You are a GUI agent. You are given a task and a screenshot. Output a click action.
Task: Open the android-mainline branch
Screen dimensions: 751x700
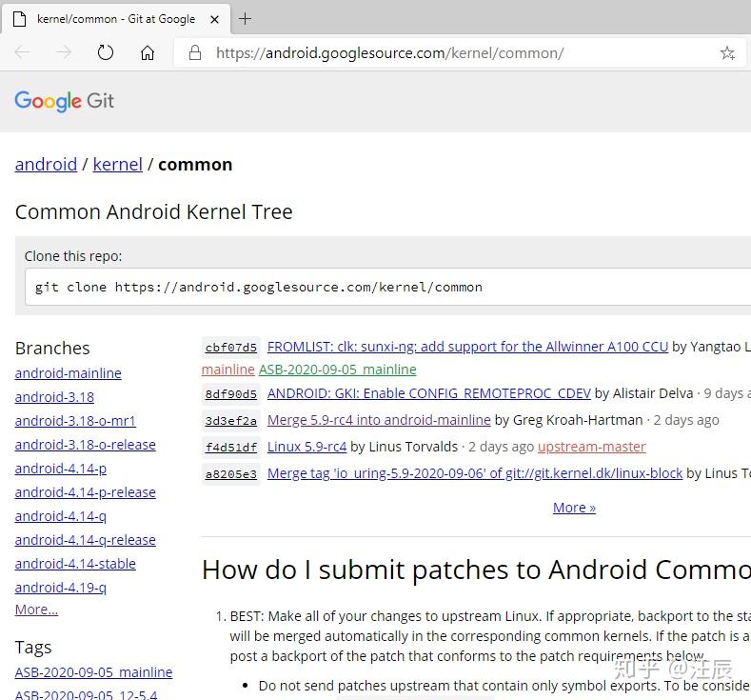tap(69, 373)
